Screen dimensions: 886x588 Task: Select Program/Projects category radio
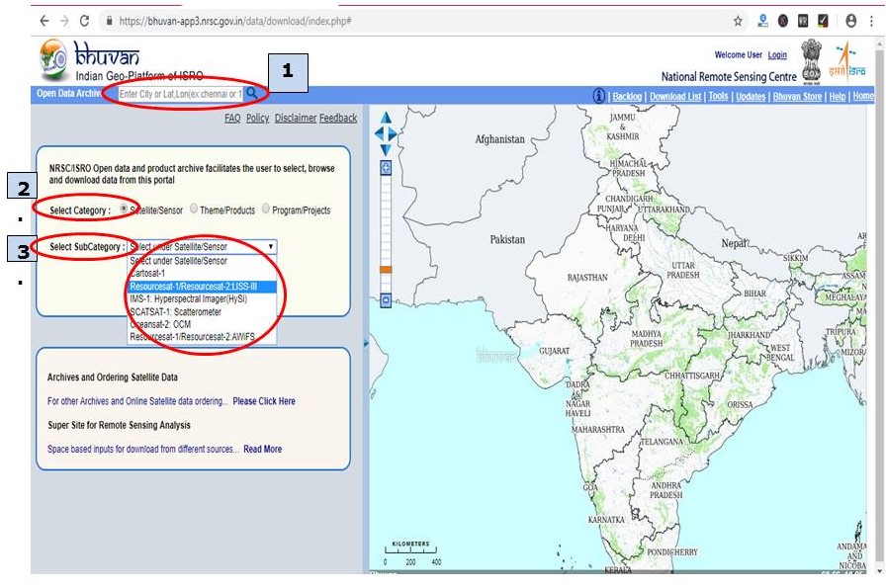click(x=266, y=209)
